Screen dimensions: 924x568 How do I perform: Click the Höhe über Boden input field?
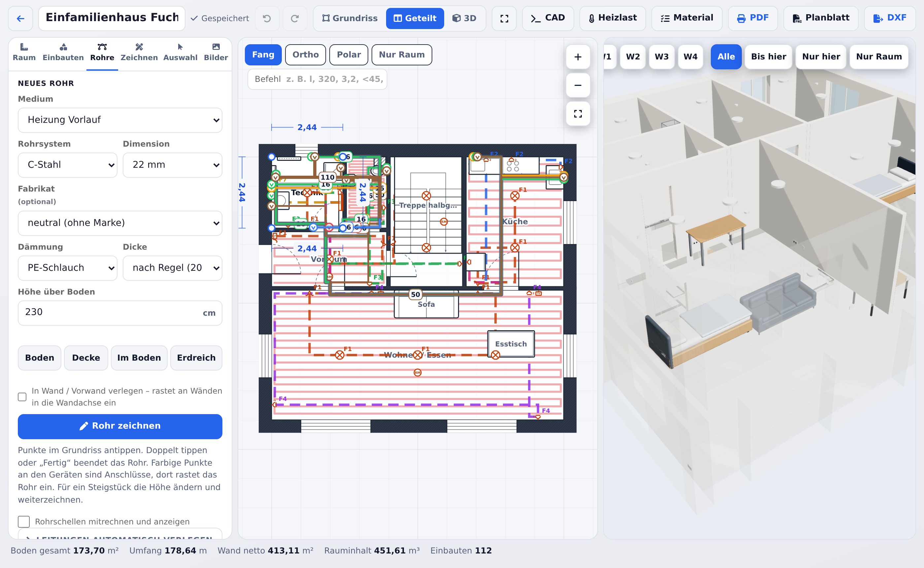(120, 313)
